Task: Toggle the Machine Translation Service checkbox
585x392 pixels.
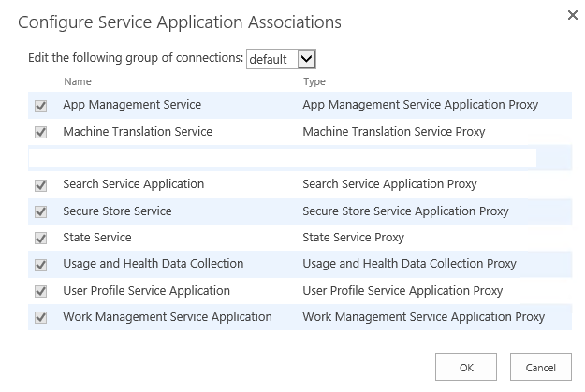Action: tap(41, 133)
